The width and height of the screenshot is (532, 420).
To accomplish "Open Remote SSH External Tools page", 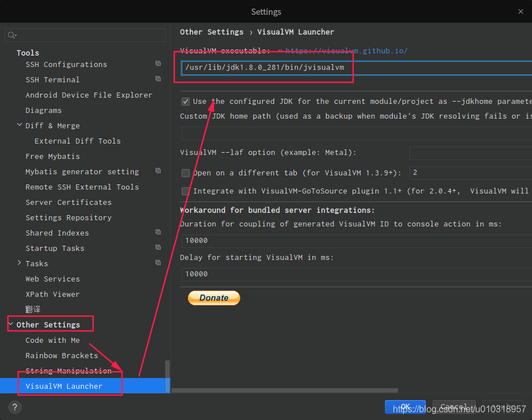I will coord(82,187).
